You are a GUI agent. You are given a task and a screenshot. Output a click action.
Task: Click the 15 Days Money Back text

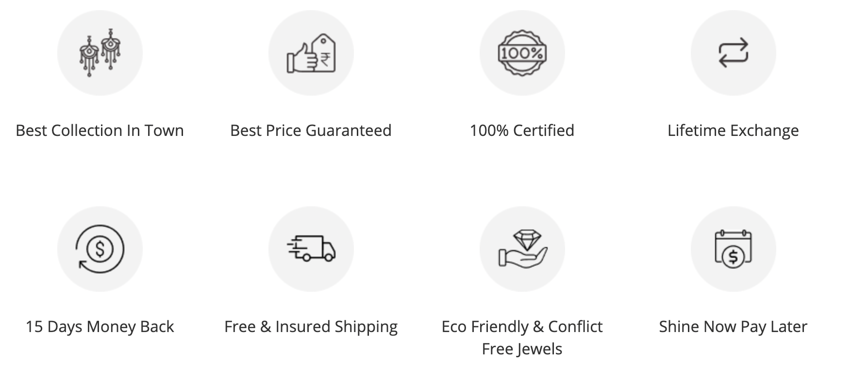pyautogui.click(x=100, y=327)
